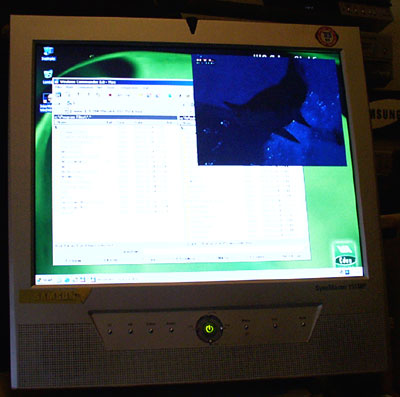Click the F3 View button at bottom

73,260
